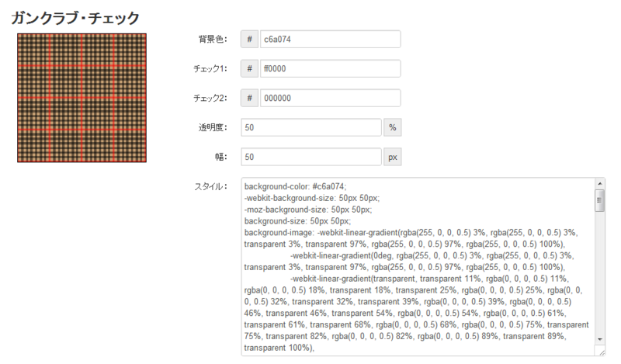The height and width of the screenshot is (364, 621).
Task: Click the チェック2 color input 000000
Action: coord(330,98)
